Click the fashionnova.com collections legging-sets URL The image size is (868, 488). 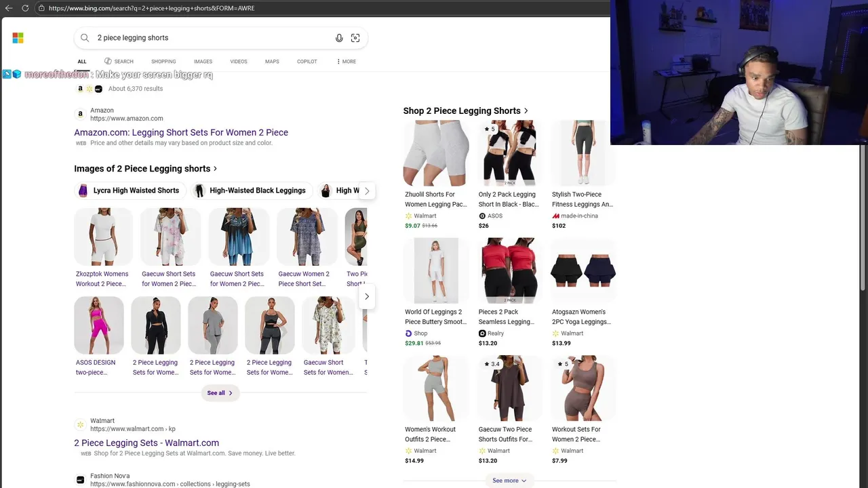170,484
